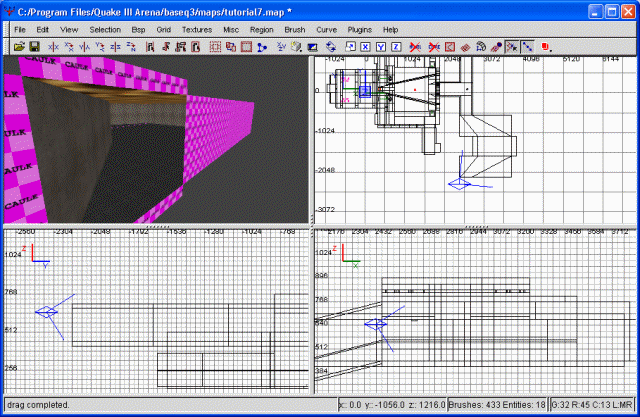
Task: Click 'Brushes: 433 Entities: 18' status
Action: (x=497, y=405)
